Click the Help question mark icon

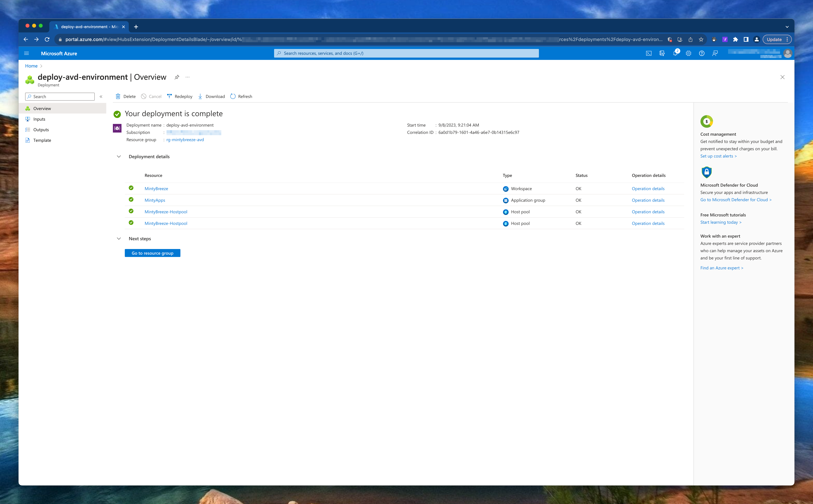pyautogui.click(x=702, y=53)
